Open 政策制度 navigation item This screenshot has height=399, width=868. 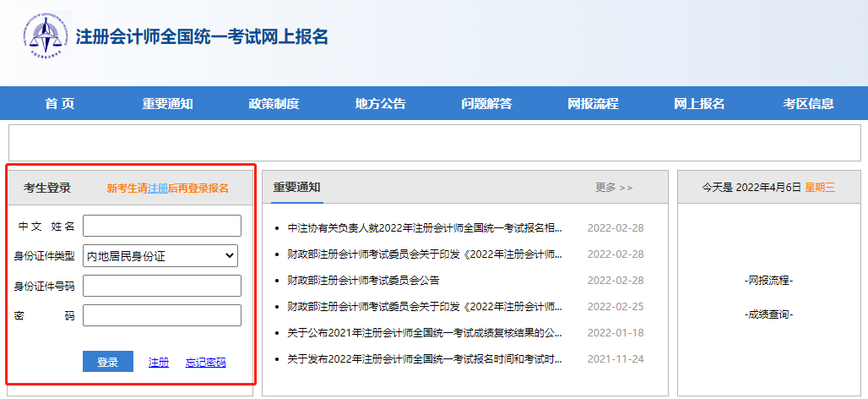[274, 104]
